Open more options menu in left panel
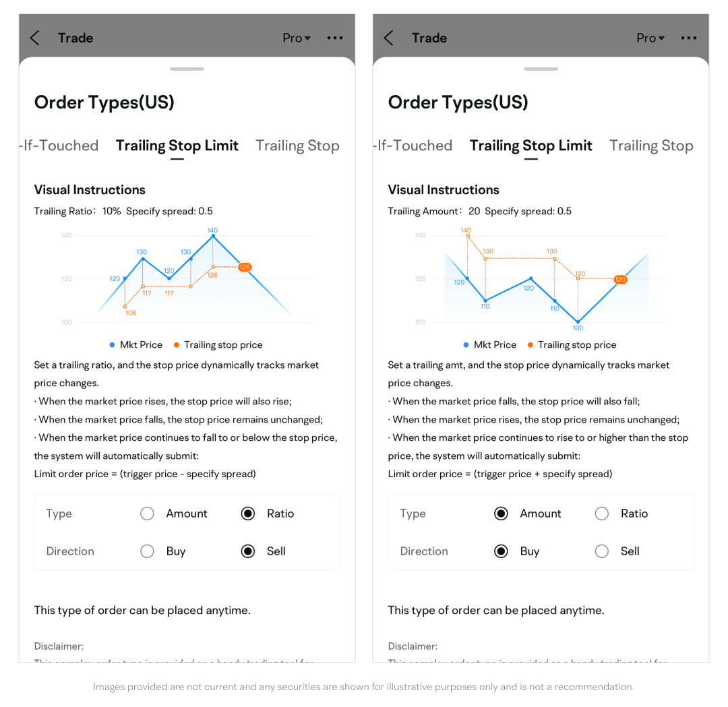 point(335,38)
